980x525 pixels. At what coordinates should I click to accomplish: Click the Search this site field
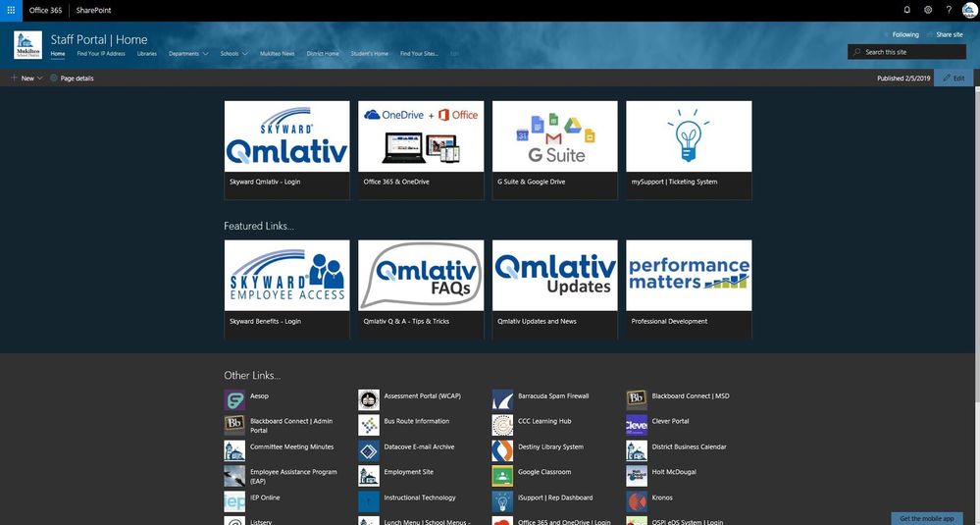click(906, 52)
